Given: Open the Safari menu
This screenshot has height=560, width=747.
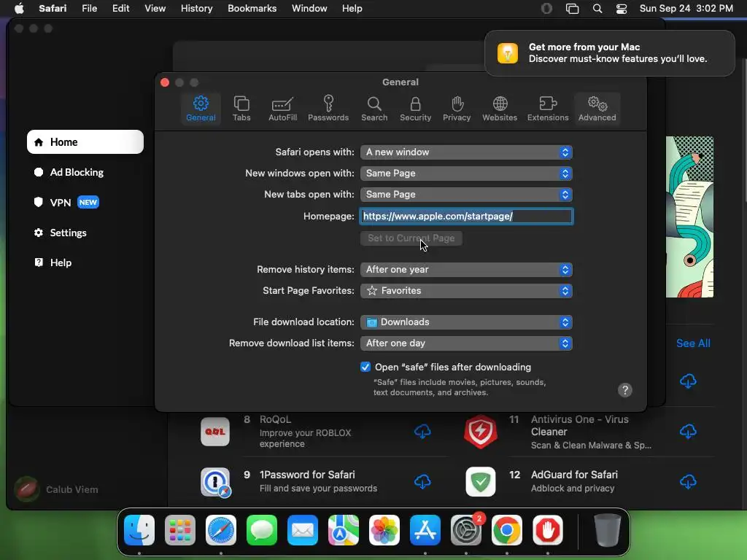Looking at the screenshot, I should (53, 9).
